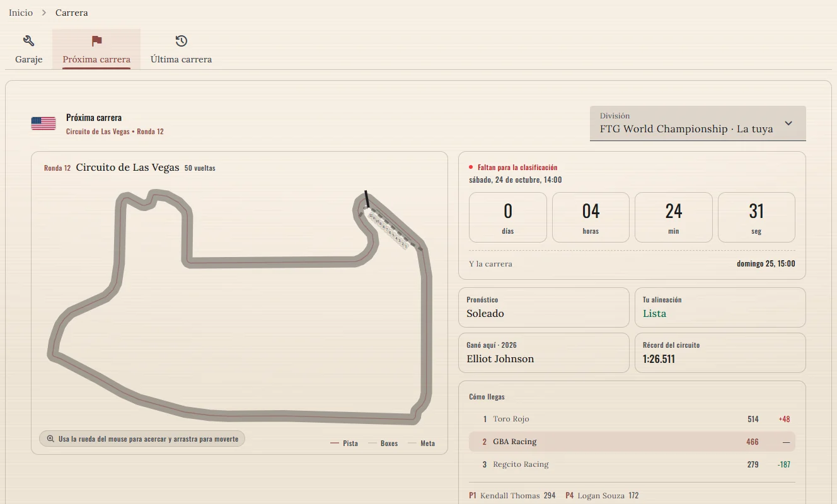The image size is (837, 504).
Task: Click the circuit record 1:26.511
Action: [x=659, y=359]
